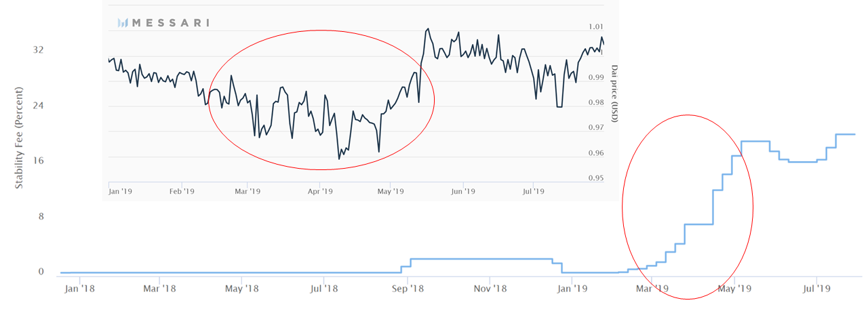Viewport: 868px width, 309px height.
Task: Click the 8 tick on stability fee axis
Action: [x=41, y=217]
